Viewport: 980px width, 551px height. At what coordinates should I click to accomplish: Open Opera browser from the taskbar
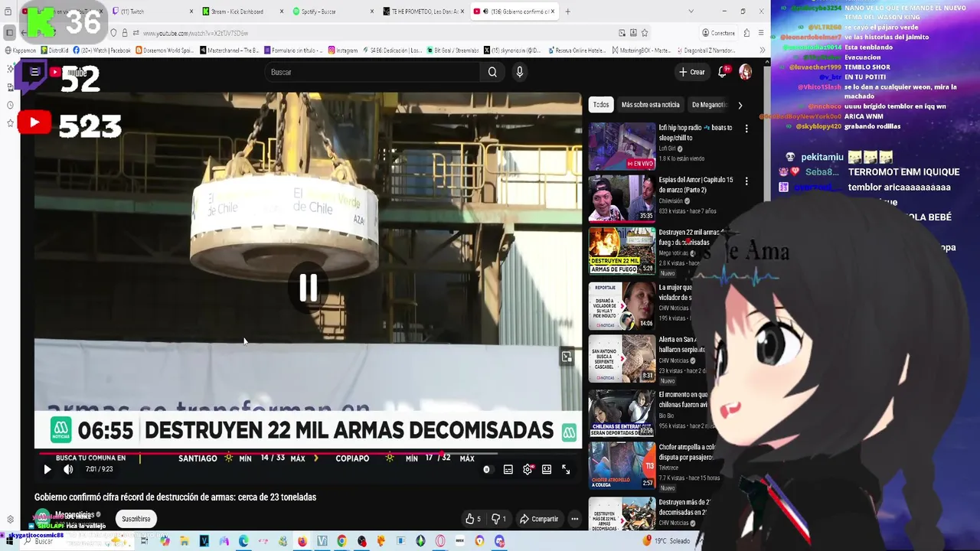coord(440,541)
